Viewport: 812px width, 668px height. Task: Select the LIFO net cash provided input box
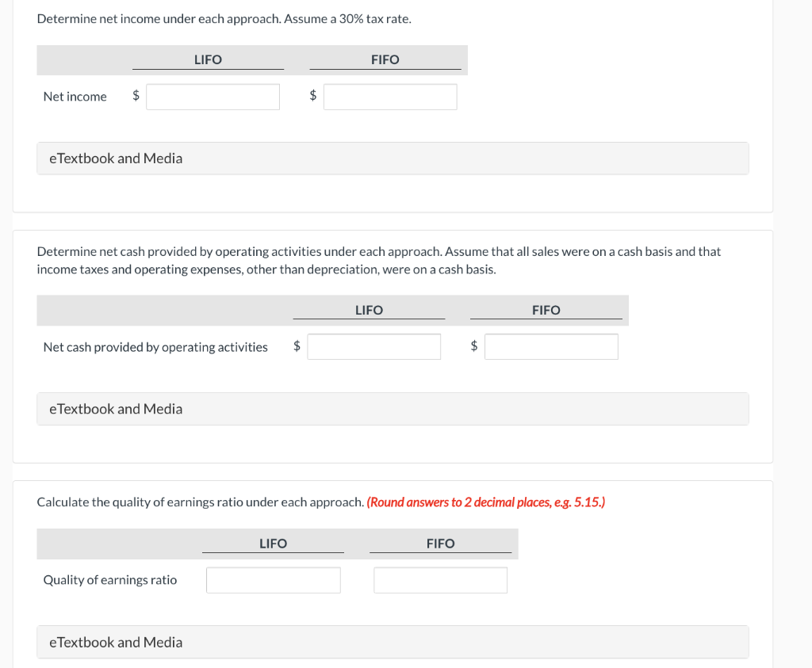(x=373, y=346)
